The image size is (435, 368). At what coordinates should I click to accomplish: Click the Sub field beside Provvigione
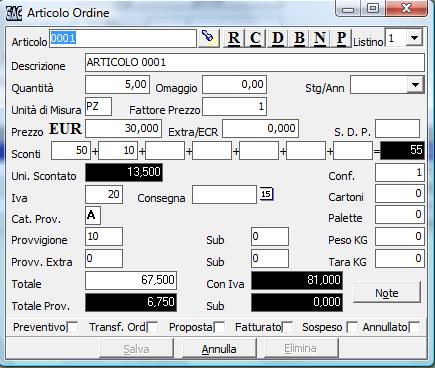pyautogui.click(x=270, y=236)
